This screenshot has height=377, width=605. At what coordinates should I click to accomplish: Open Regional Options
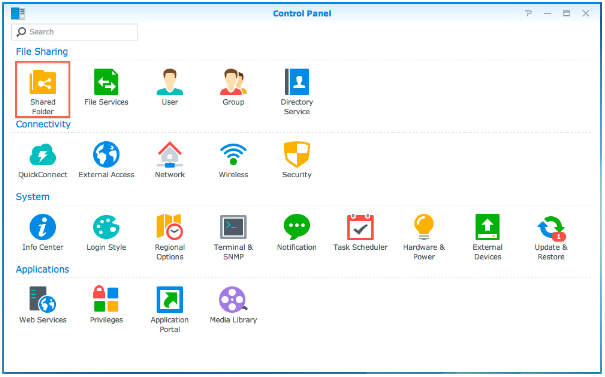pyautogui.click(x=170, y=237)
